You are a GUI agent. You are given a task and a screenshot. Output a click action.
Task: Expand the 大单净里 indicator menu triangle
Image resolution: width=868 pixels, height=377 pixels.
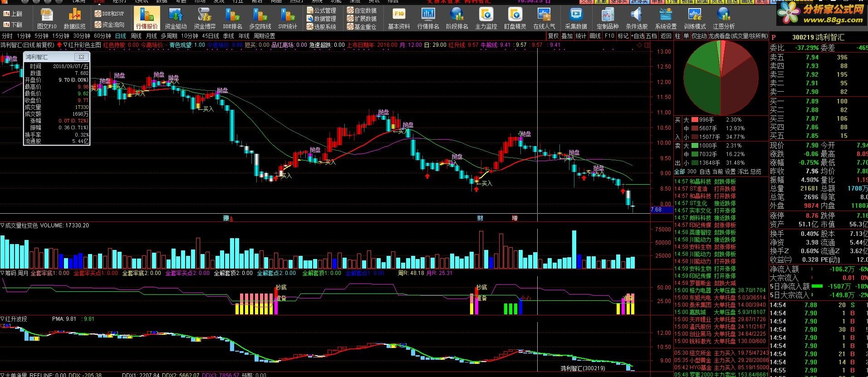tap(2, 375)
